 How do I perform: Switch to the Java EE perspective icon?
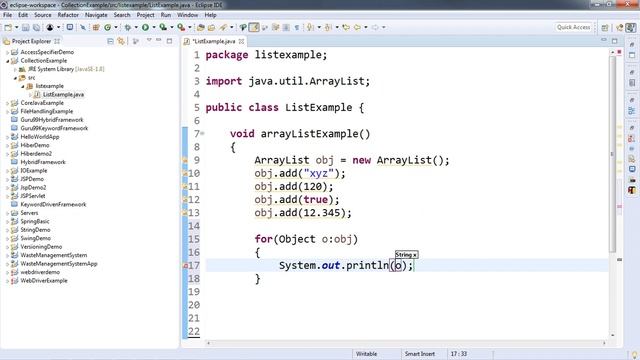coord(620,27)
